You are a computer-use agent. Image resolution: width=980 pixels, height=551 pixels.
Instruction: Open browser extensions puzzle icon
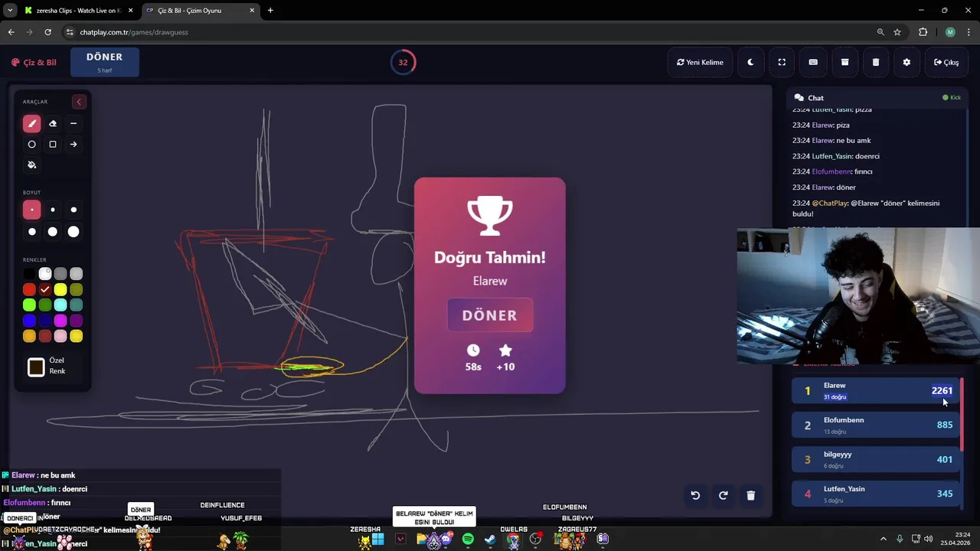[923, 32]
